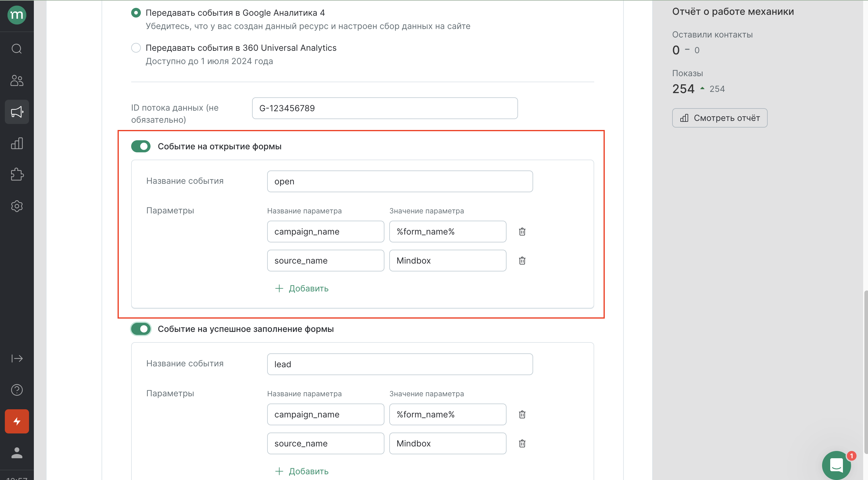Edit Mindbox value in lead event
868x480 pixels.
[x=448, y=443]
